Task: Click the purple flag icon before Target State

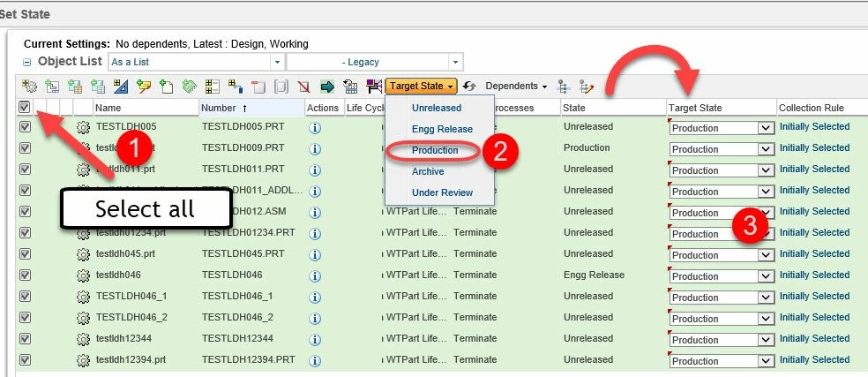Action: click(x=374, y=86)
